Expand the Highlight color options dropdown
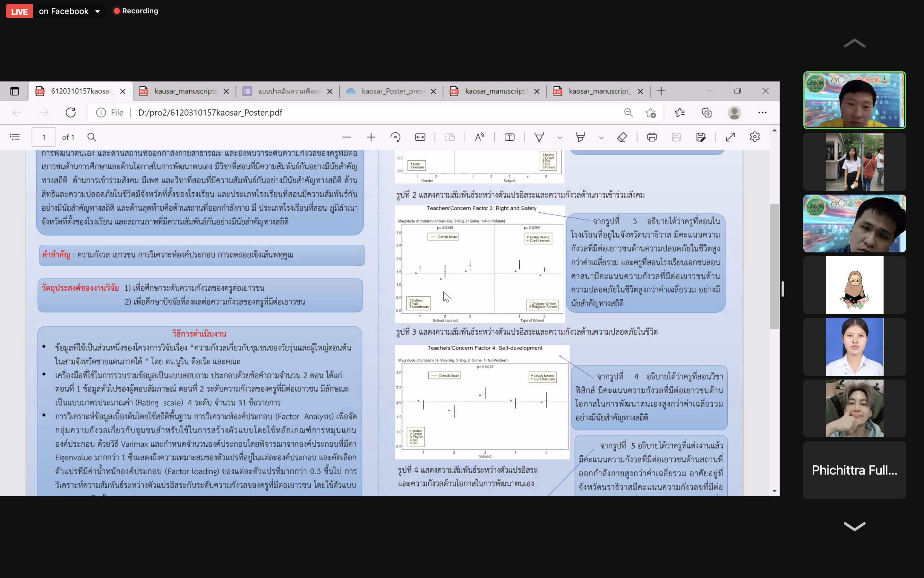Viewport: 924px width, 578px height. [x=601, y=138]
